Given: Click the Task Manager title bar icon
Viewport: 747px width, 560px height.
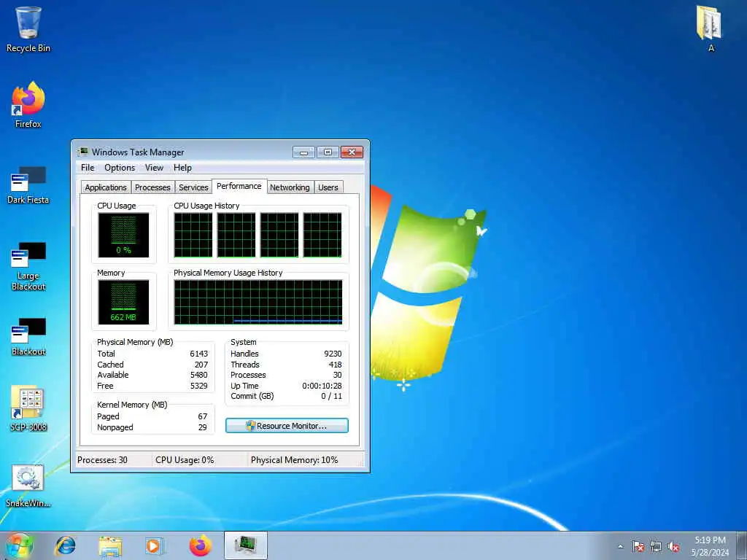Looking at the screenshot, I should (83, 152).
